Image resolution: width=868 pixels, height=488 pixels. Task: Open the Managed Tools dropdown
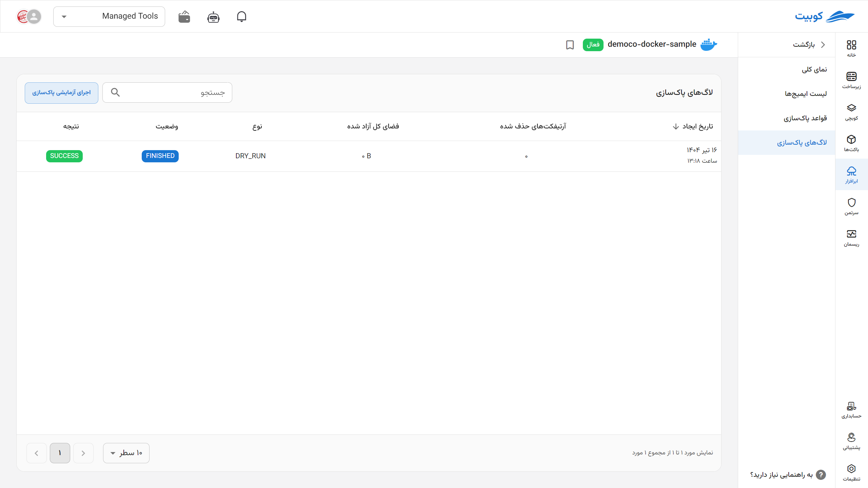coord(109,16)
